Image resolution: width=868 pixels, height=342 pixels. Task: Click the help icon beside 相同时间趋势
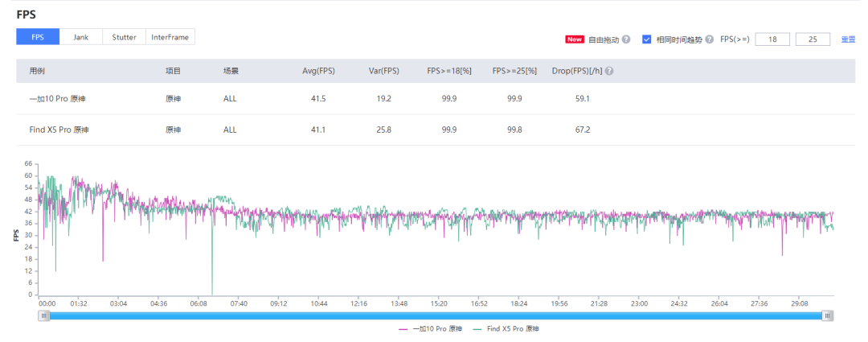click(709, 39)
